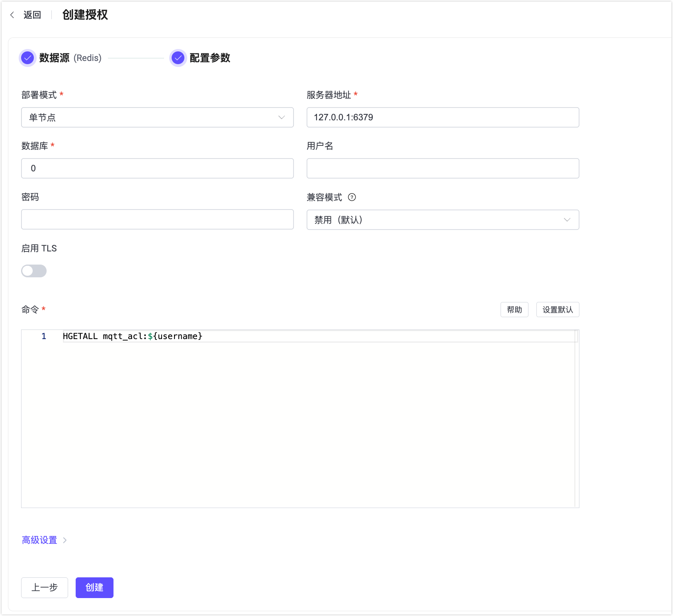Click the chevron icon after 高级设置
Screen dimensions: 673x616
tap(65, 540)
